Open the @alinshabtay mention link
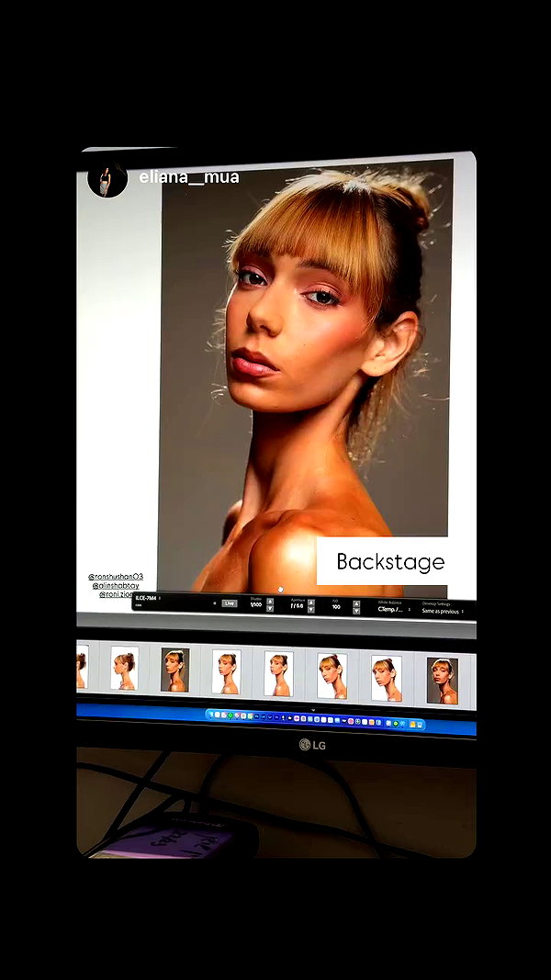Viewport: 551px width, 980px height. [x=116, y=586]
